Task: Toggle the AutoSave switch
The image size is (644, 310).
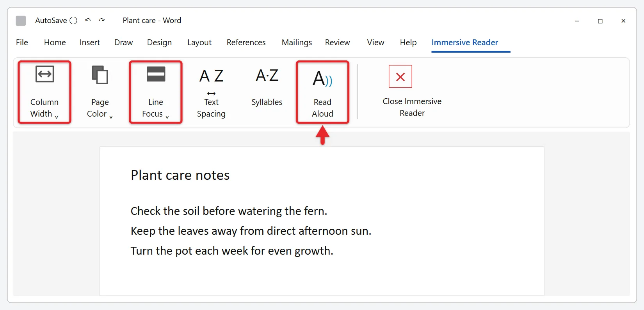Action: pos(73,20)
